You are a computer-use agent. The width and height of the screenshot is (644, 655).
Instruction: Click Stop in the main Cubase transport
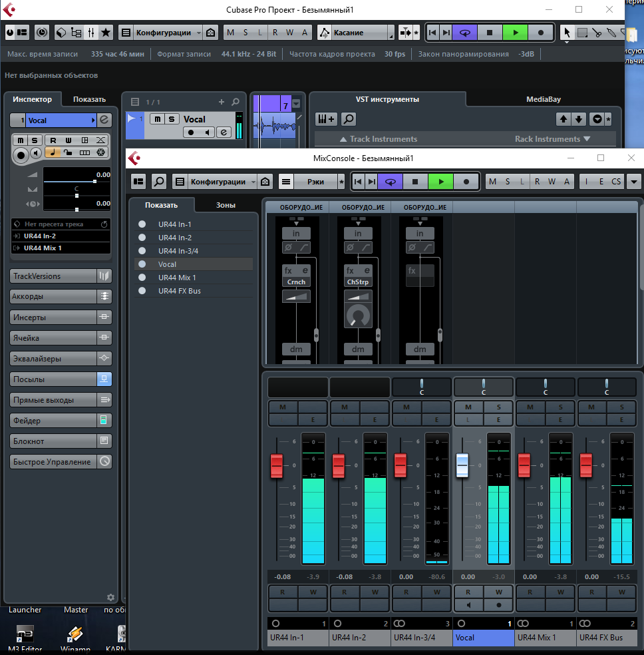coord(490,33)
